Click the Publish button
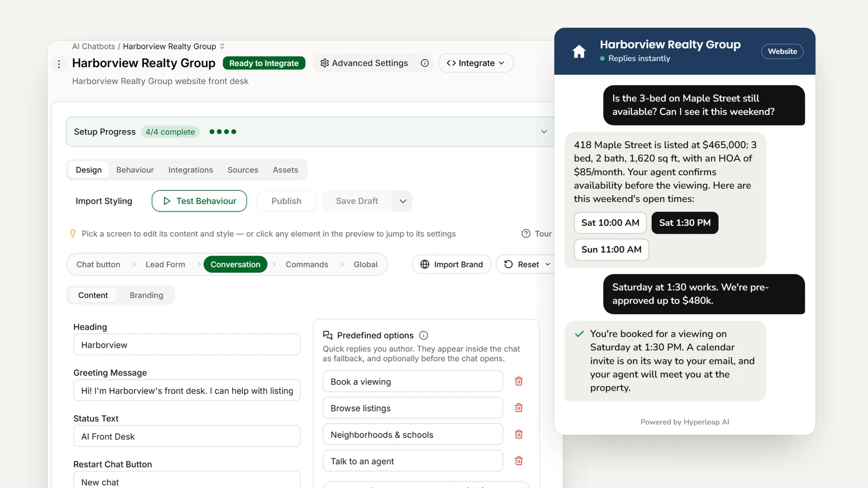868x488 pixels. coord(286,201)
